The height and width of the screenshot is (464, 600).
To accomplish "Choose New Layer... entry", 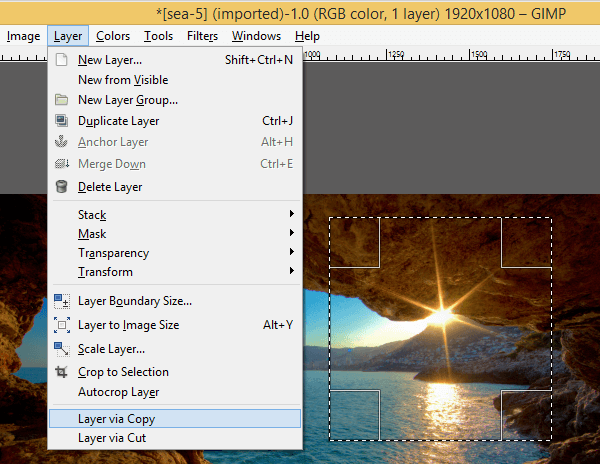I will [x=175, y=60].
